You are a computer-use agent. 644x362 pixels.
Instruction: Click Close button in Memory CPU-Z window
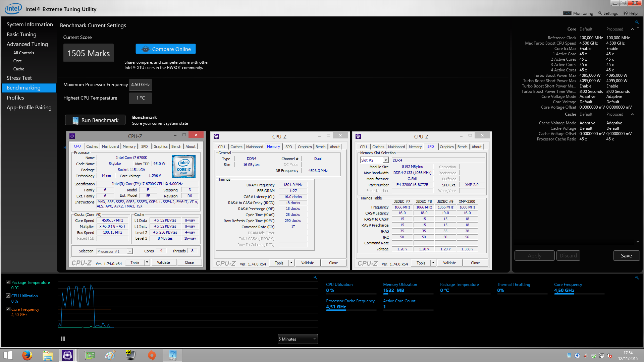coord(333,263)
